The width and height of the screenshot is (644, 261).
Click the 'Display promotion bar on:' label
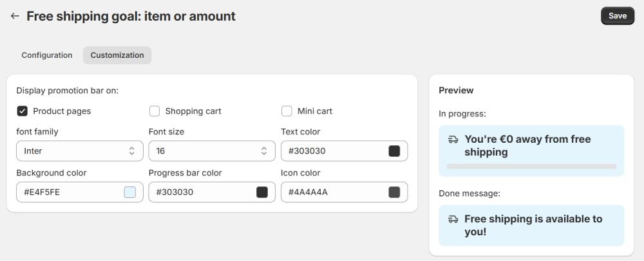68,91
